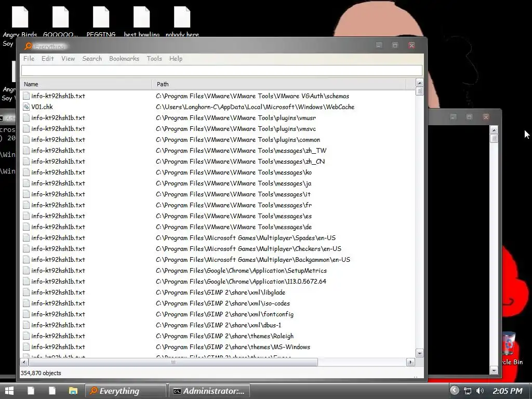Viewport: 532px width, 399px height.
Task: Select file icon in messages\fr row
Action: pyautogui.click(x=26, y=205)
